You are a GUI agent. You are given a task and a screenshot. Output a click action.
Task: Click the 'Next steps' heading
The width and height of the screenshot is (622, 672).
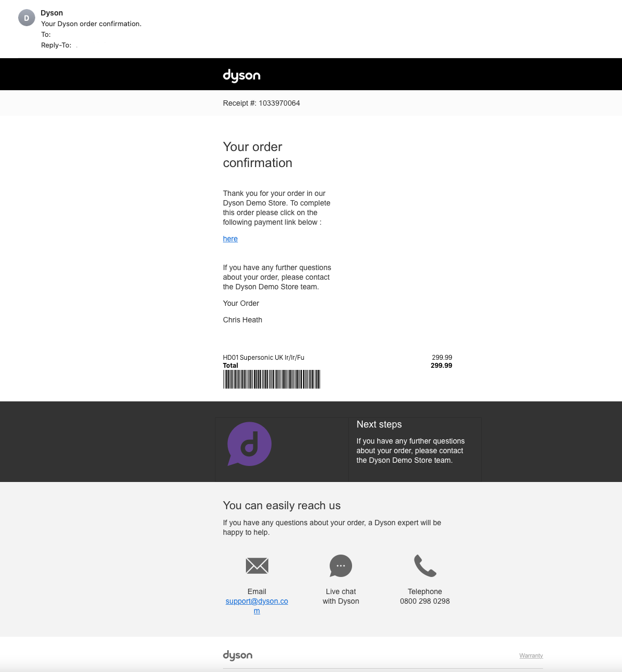pyautogui.click(x=379, y=424)
